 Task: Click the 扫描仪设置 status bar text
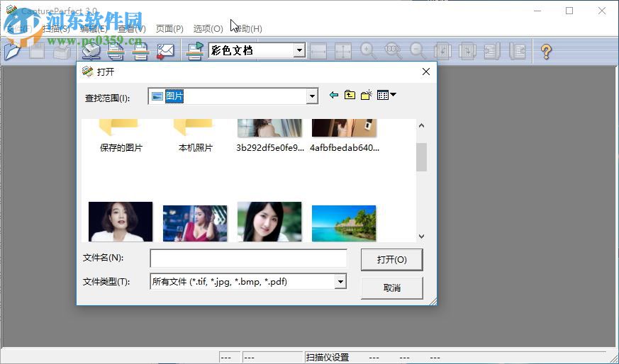point(328,358)
